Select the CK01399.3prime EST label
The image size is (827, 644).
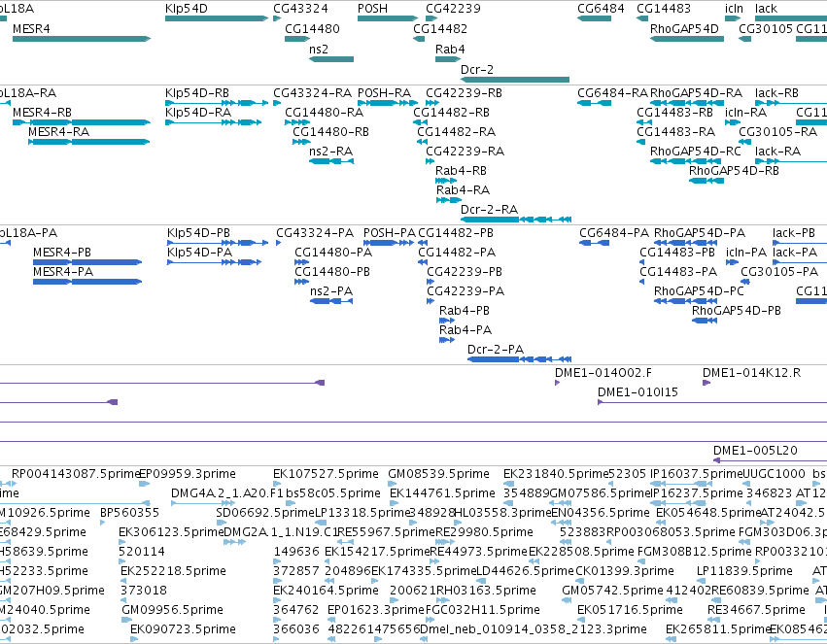point(625,571)
